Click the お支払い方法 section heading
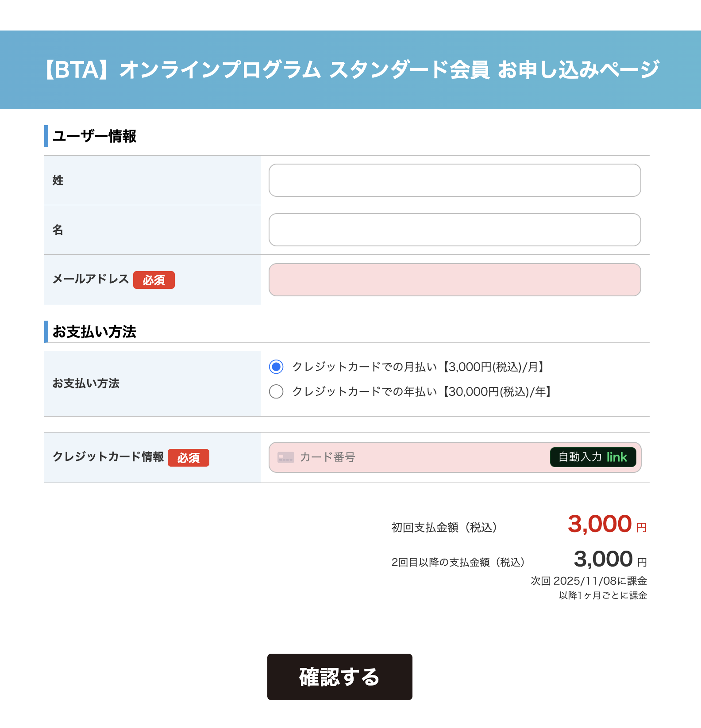The image size is (701, 728). click(x=94, y=332)
